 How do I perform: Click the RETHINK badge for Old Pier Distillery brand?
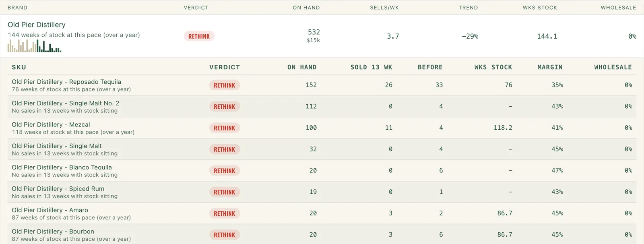pyautogui.click(x=199, y=36)
